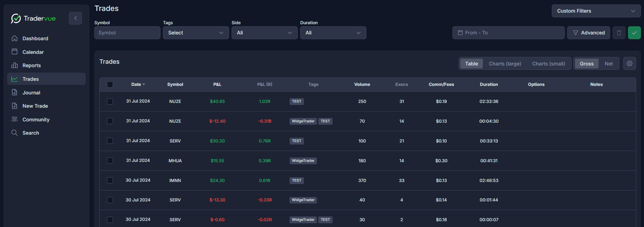The image size is (644, 227).
Task: Check the NUZE $-12.40 trade row checkbox
Action: pos(110,121)
